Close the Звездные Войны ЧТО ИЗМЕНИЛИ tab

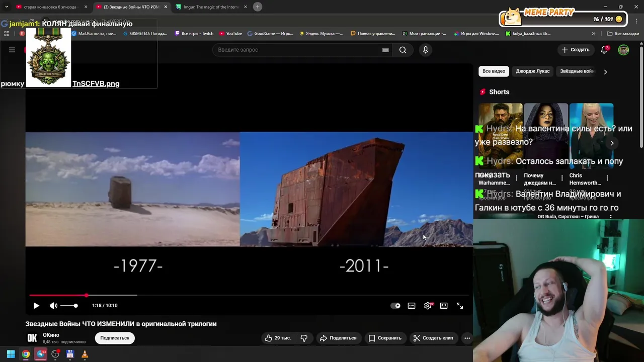[x=166, y=7]
